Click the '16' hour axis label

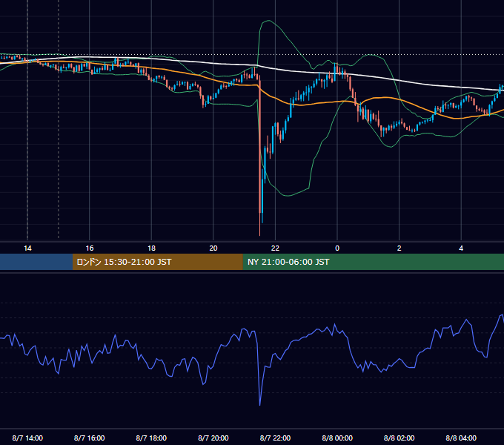[x=90, y=248]
